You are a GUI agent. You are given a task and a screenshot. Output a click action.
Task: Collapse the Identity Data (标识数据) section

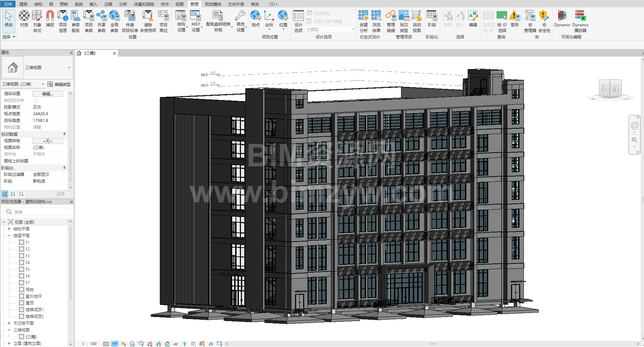tap(64, 134)
